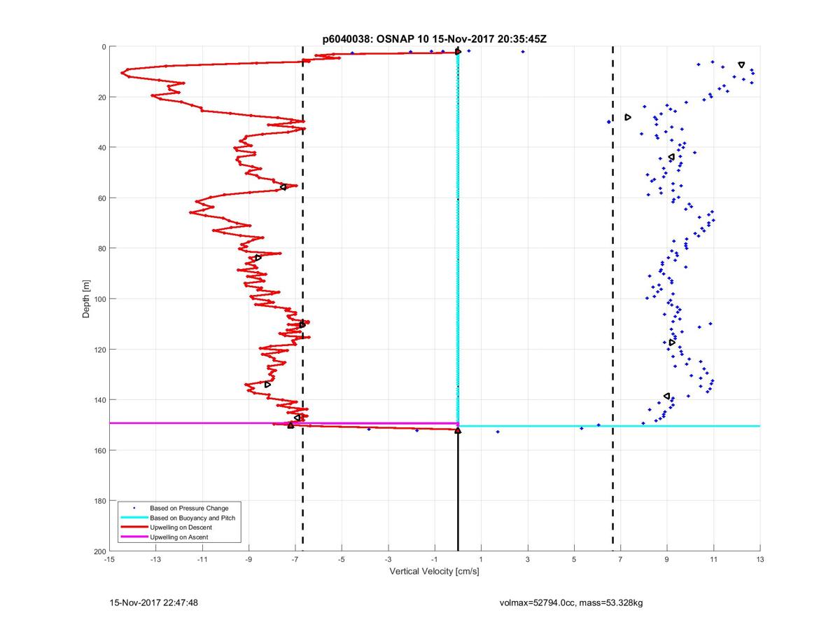Click the x-axis tick label 5

point(574,560)
